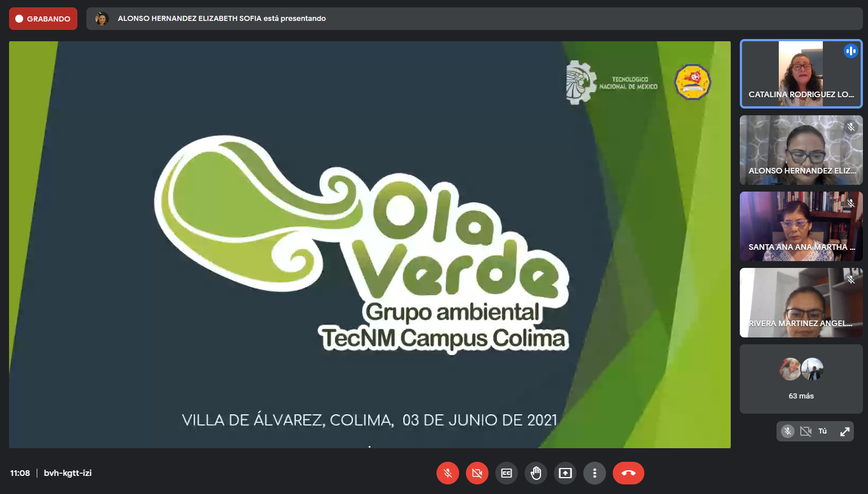This screenshot has height=494, width=868.
Task: Click the meeting code bvh-kgtt-izi
Action: 68,473
